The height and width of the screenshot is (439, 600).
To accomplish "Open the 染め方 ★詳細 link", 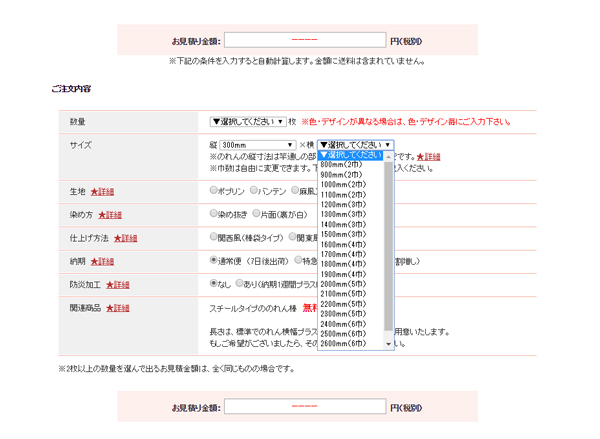I will coord(110,215).
